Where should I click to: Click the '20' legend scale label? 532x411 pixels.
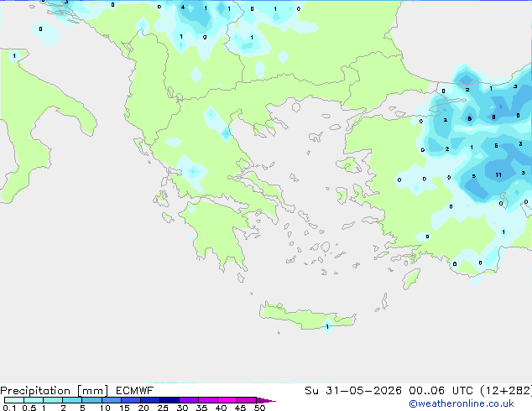(143, 408)
